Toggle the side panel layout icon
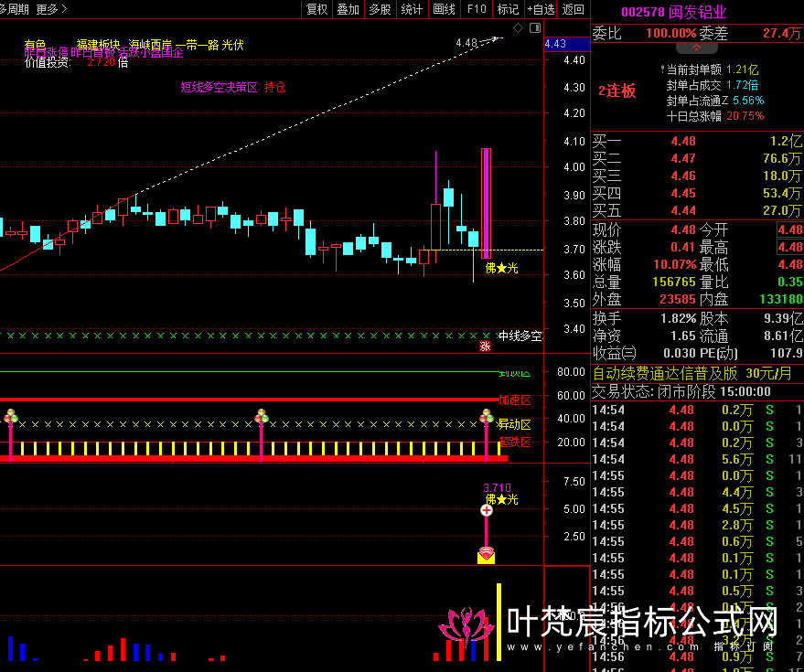The image size is (804, 672). point(535,27)
